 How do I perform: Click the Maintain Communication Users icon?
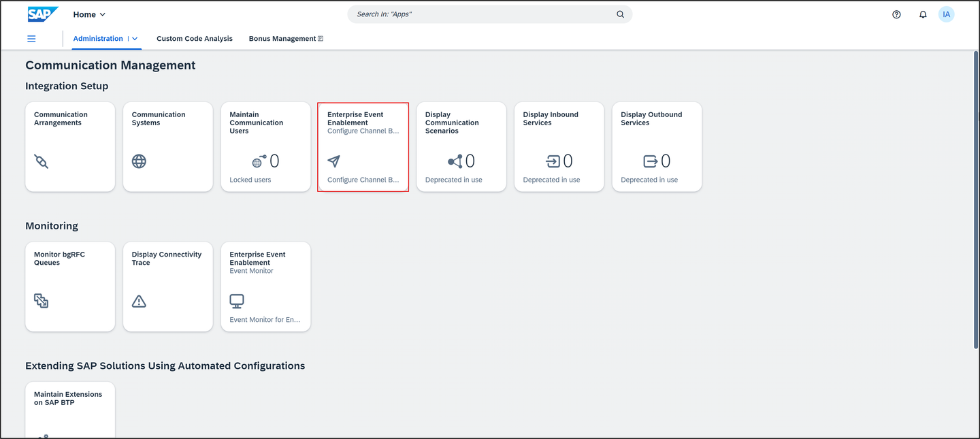(259, 161)
